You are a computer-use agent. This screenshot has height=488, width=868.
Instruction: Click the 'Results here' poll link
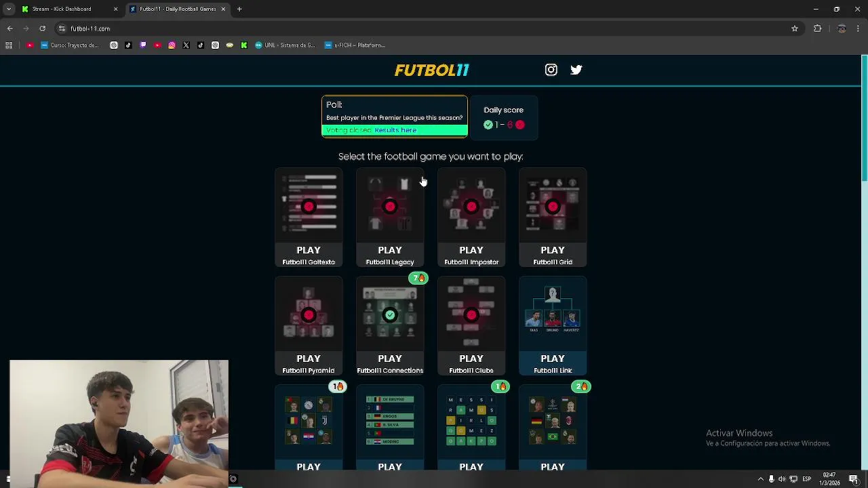pyautogui.click(x=395, y=130)
